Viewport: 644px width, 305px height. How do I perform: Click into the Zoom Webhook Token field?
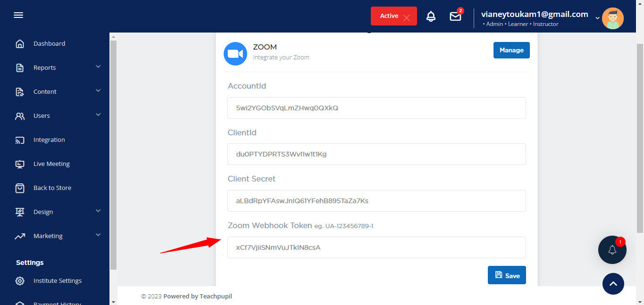click(x=376, y=247)
